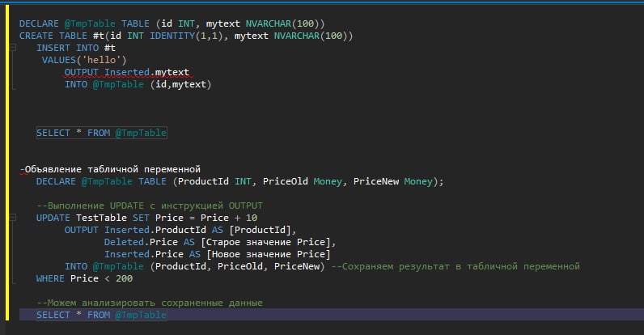The height and width of the screenshot is (335, 644).
Task: Click the 'hello' string literal
Action: pos(101,60)
